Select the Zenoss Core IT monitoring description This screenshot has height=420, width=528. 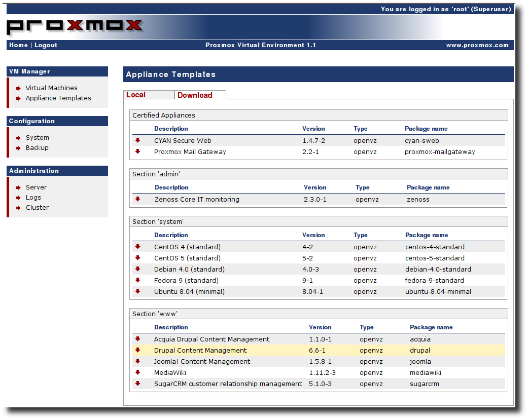coord(197,200)
